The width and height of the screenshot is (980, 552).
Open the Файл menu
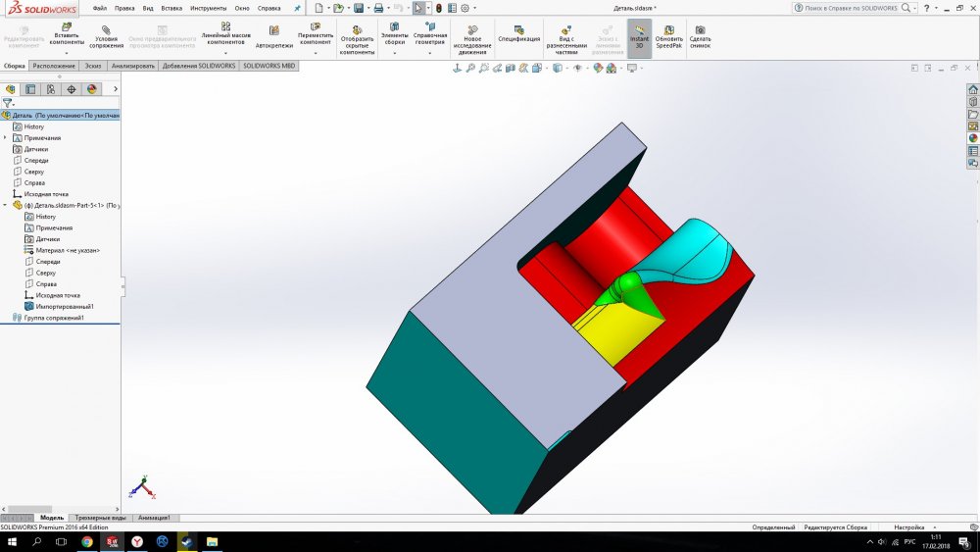click(x=99, y=8)
